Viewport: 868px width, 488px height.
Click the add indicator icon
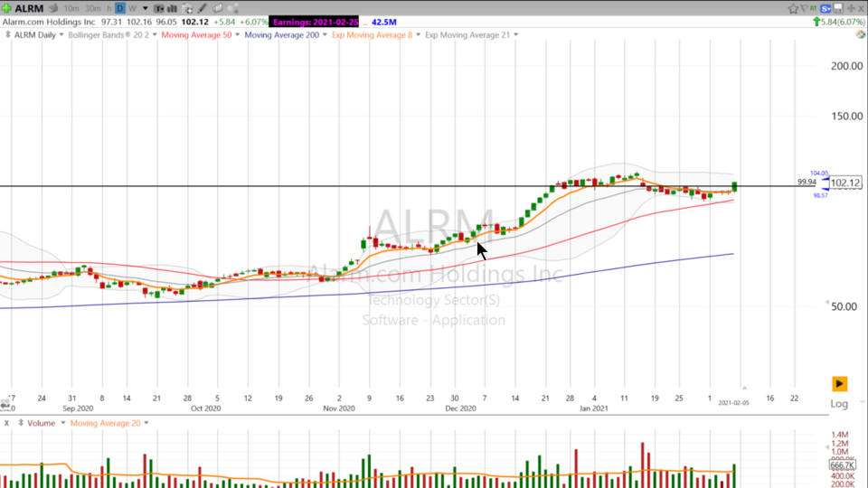[188, 8]
